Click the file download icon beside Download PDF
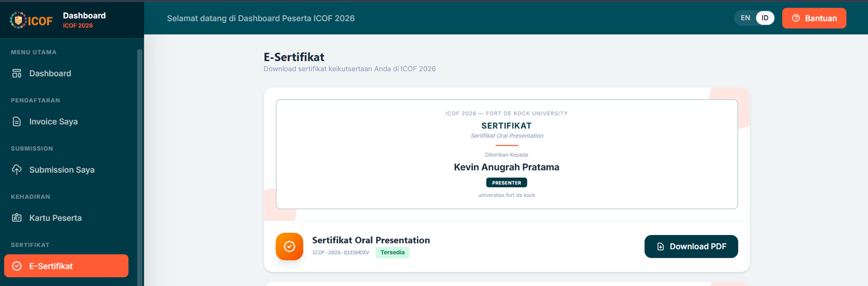Viewport: 868px width, 286px height. (660, 246)
